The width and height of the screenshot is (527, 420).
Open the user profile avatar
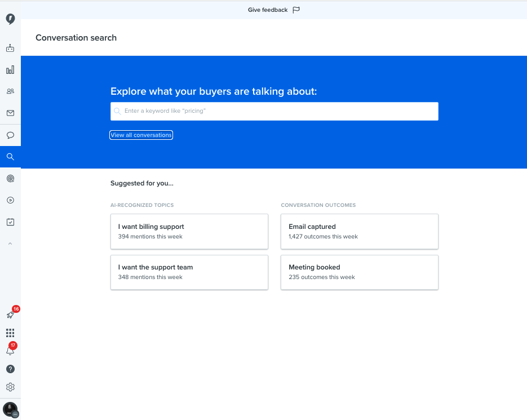10,409
